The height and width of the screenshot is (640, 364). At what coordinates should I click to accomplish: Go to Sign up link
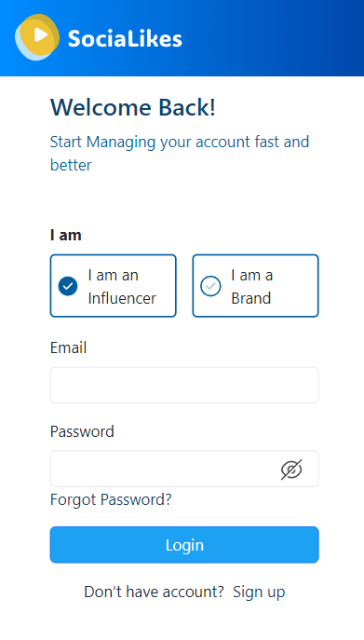[259, 592]
